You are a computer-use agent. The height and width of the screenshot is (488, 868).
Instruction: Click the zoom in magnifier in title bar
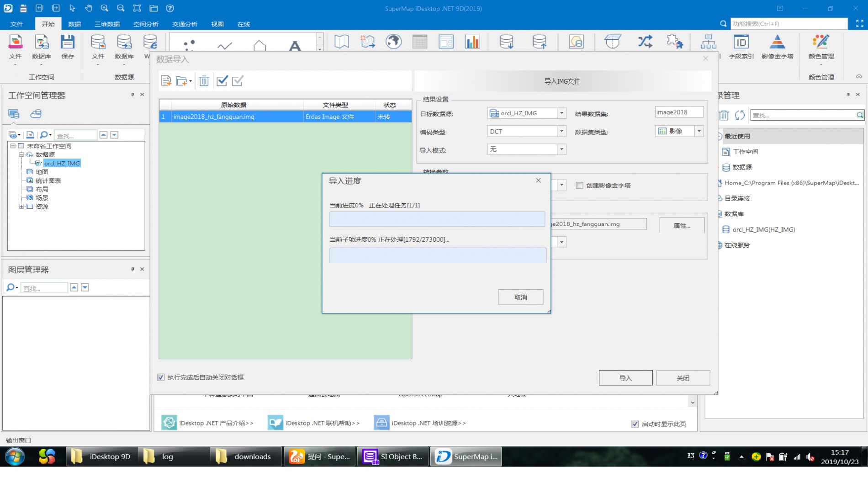[105, 8]
